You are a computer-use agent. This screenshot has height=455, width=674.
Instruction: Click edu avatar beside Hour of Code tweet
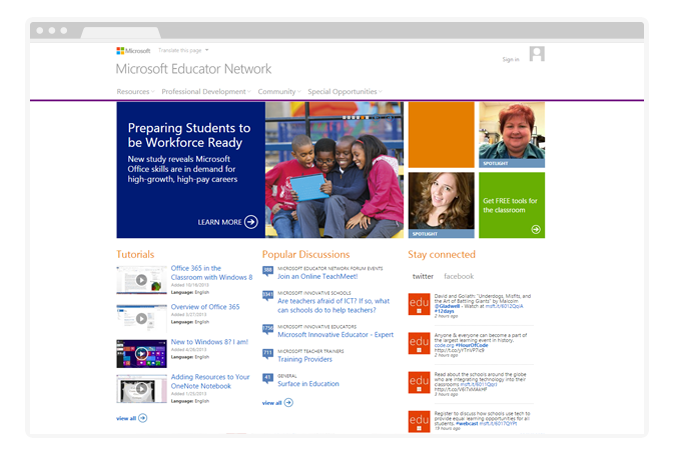(x=419, y=343)
